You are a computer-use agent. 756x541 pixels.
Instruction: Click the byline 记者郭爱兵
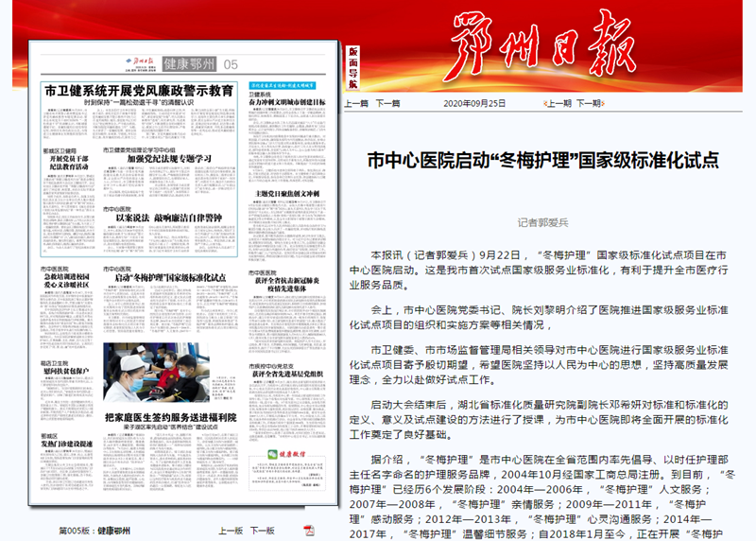[x=542, y=222]
